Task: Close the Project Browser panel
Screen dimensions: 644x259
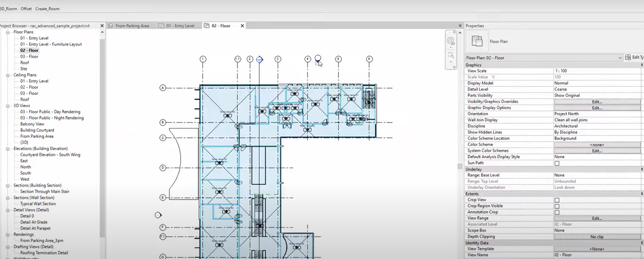Action: [x=102, y=26]
